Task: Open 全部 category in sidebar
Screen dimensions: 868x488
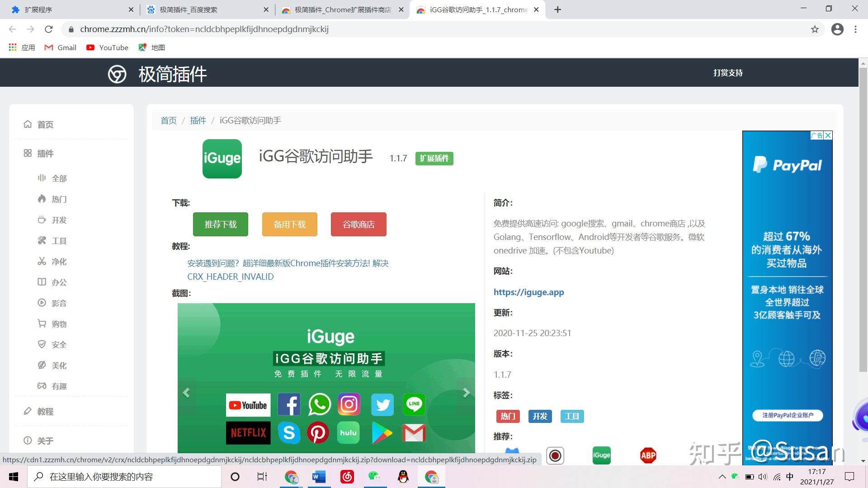Action: [x=52, y=178]
